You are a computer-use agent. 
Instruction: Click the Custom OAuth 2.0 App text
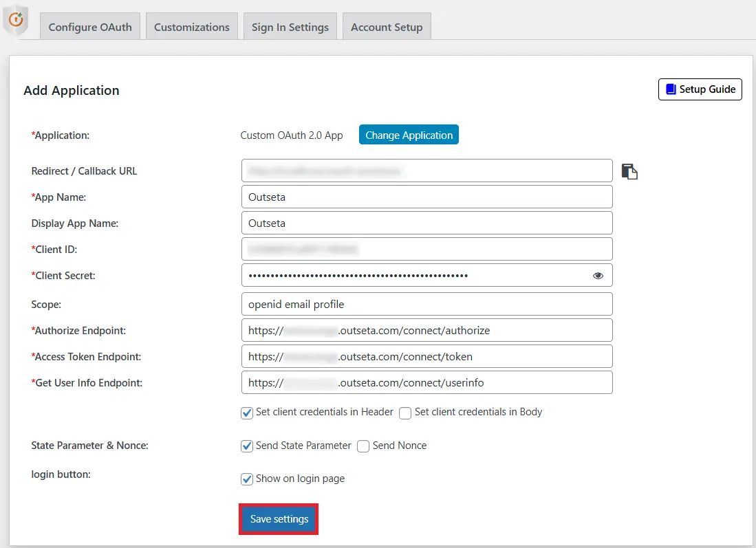[292, 135]
